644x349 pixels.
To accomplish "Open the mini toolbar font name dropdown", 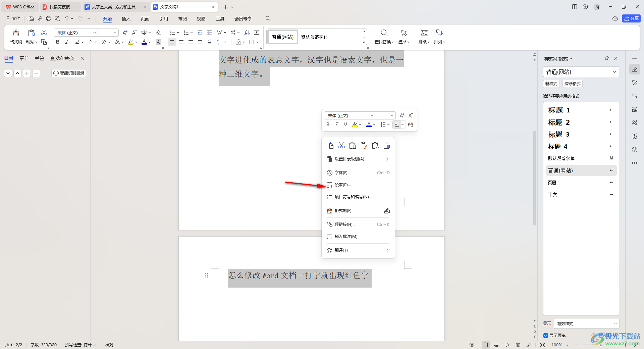I will pyautogui.click(x=372, y=115).
